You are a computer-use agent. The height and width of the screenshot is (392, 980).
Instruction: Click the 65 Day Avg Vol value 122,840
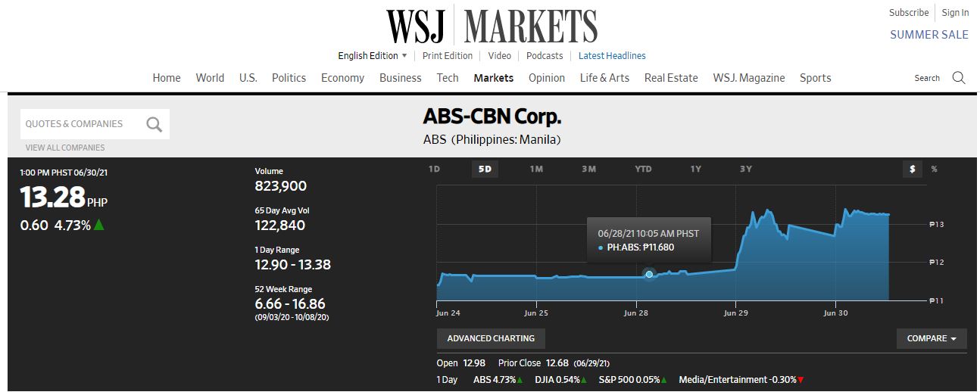coord(280,226)
